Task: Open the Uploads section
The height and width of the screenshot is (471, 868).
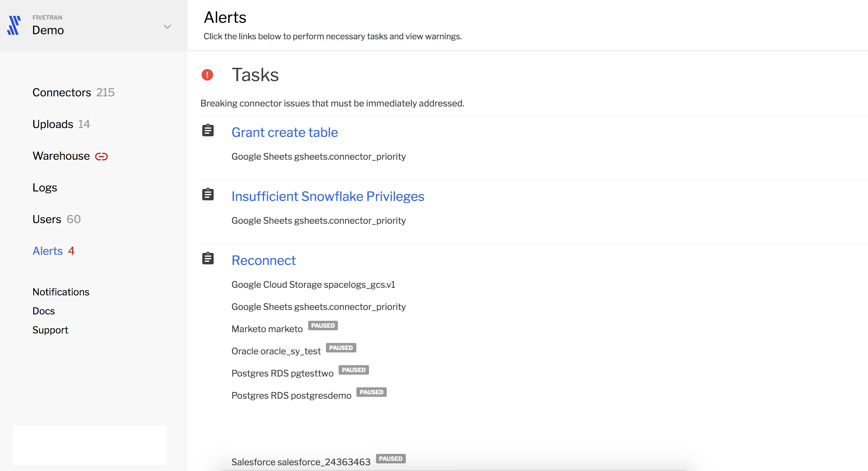Action: [x=52, y=124]
